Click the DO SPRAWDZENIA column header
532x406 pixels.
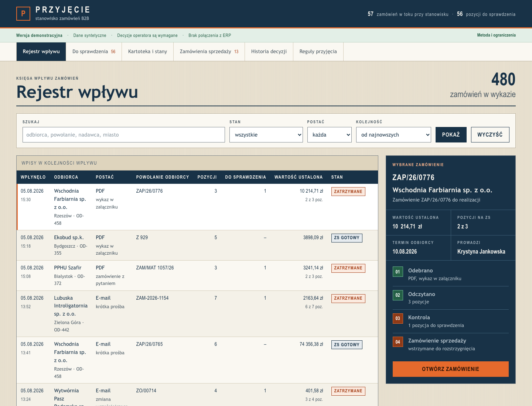[246, 177]
